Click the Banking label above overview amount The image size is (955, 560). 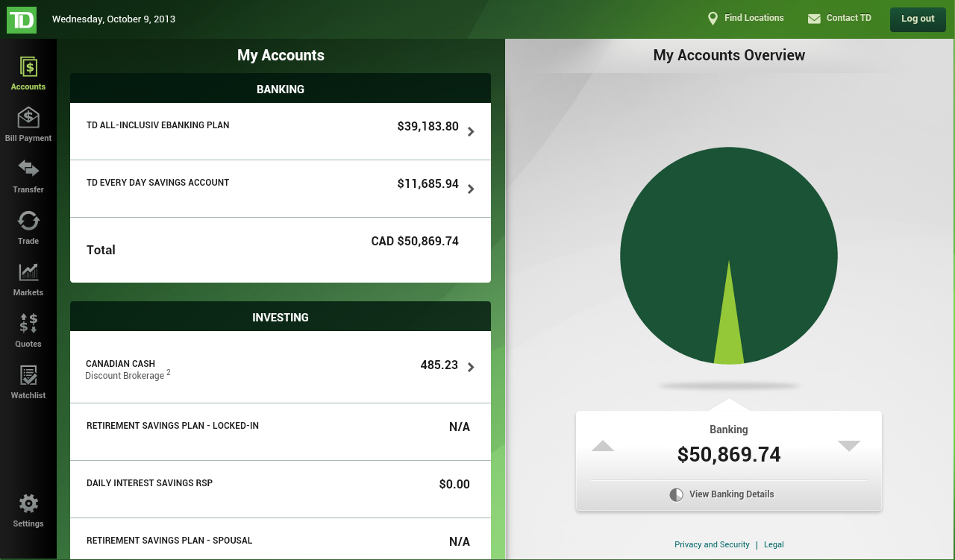[x=729, y=430]
